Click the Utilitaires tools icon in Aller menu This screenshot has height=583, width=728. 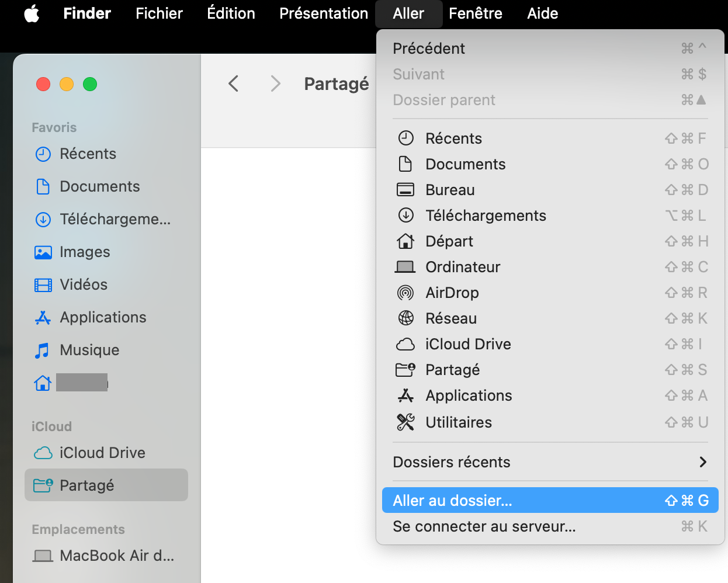(x=405, y=422)
